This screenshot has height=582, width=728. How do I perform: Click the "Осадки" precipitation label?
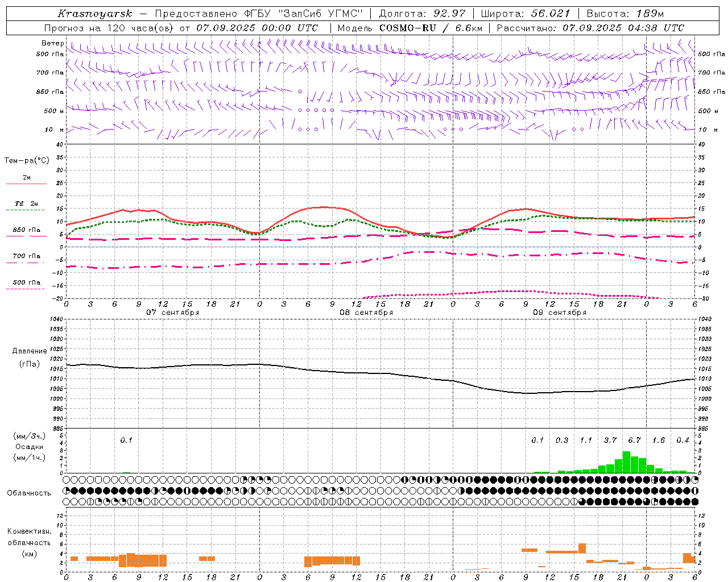[30, 447]
